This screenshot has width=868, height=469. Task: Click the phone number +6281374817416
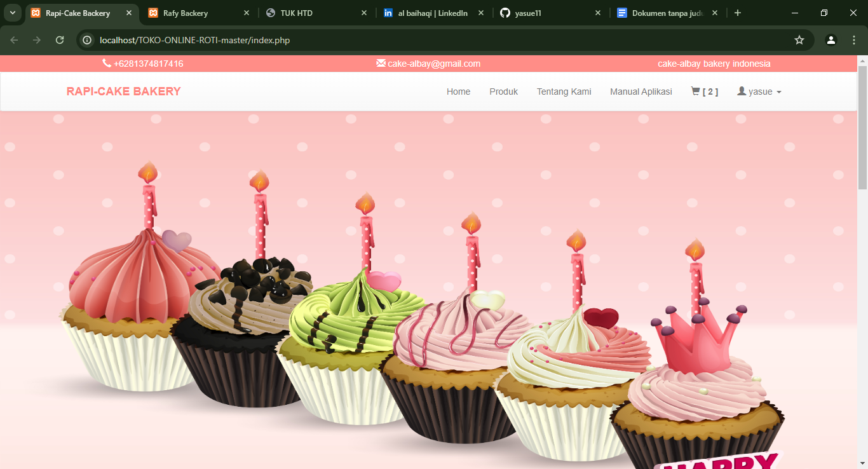149,64
